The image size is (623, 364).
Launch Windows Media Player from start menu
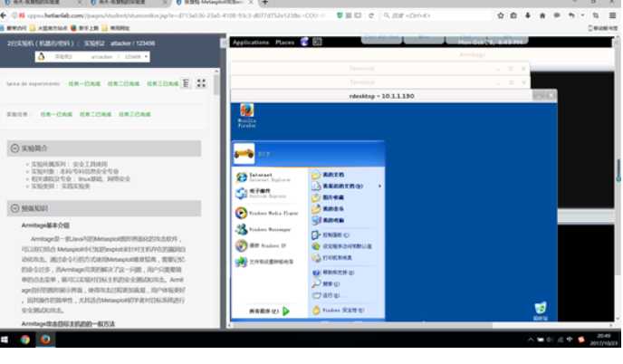266,213
